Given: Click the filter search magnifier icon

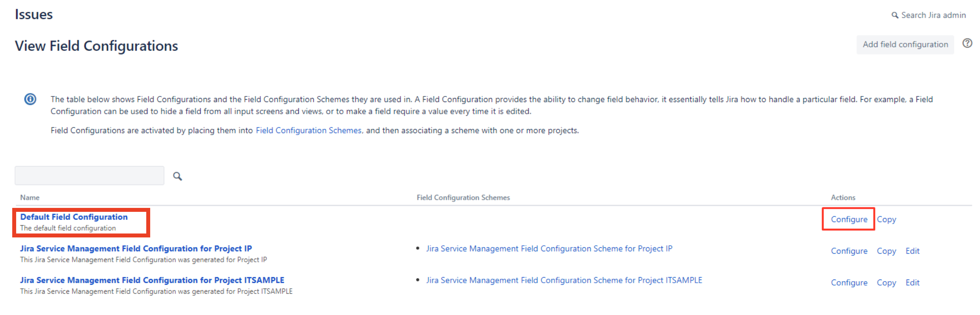Looking at the screenshot, I should 178,176.
